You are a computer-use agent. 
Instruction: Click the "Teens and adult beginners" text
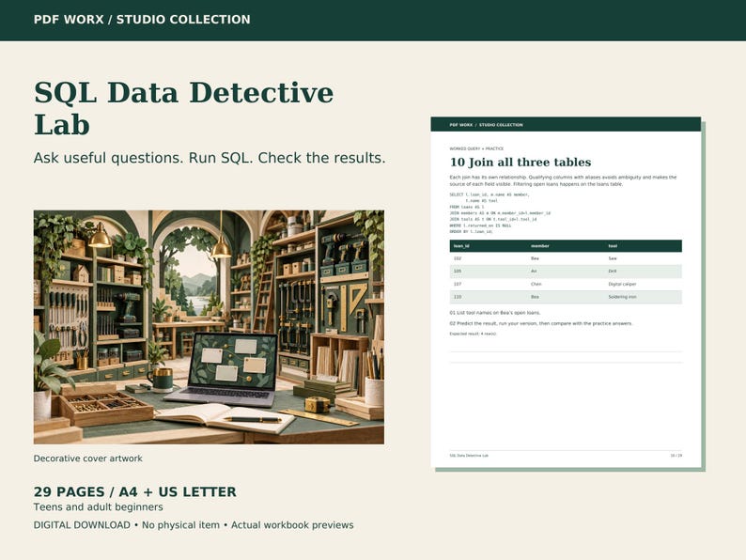pyautogui.click(x=98, y=507)
